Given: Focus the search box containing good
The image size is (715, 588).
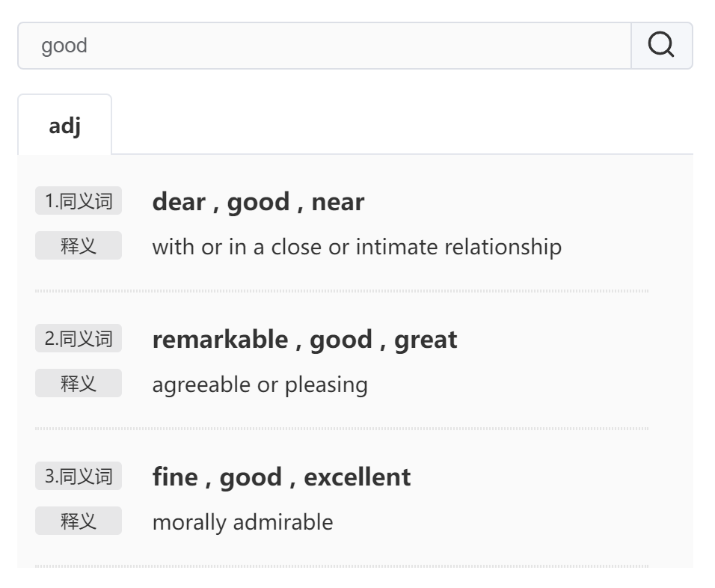Looking at the screenshot, I should pos(324,46).
